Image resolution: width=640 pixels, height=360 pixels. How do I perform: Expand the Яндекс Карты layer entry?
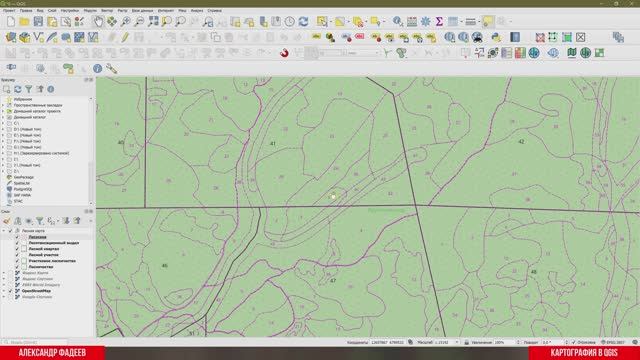point(4,273)
